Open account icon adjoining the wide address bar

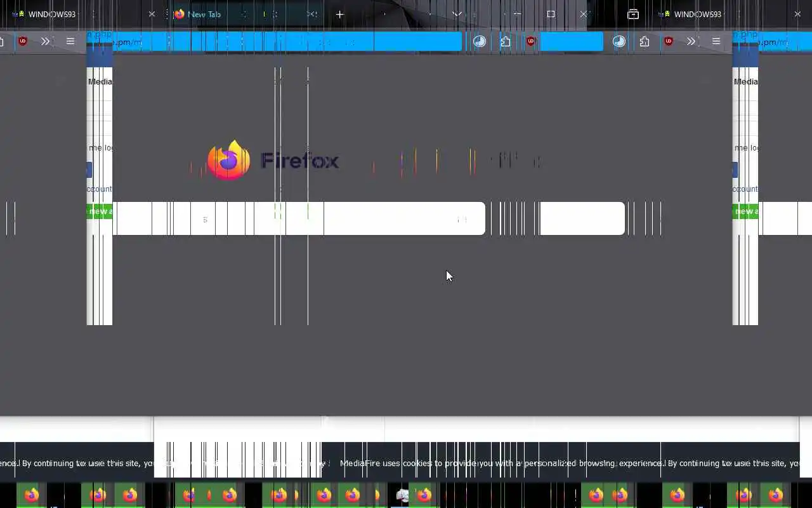point(480,42)
